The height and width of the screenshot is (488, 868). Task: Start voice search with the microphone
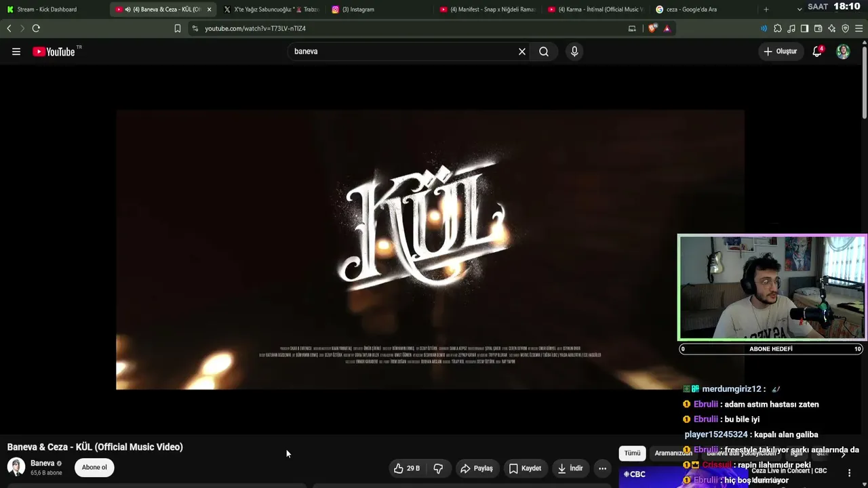(x=574, y=52)
